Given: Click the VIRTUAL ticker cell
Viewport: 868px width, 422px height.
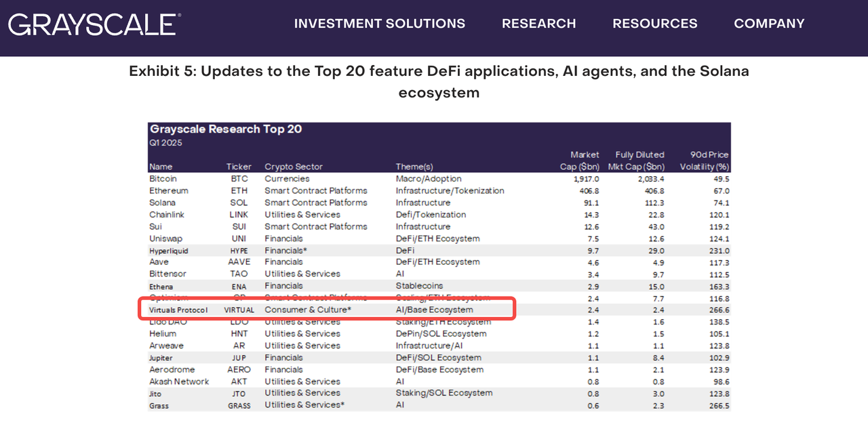Looking at the screenshot, I should tap(239, 310).
